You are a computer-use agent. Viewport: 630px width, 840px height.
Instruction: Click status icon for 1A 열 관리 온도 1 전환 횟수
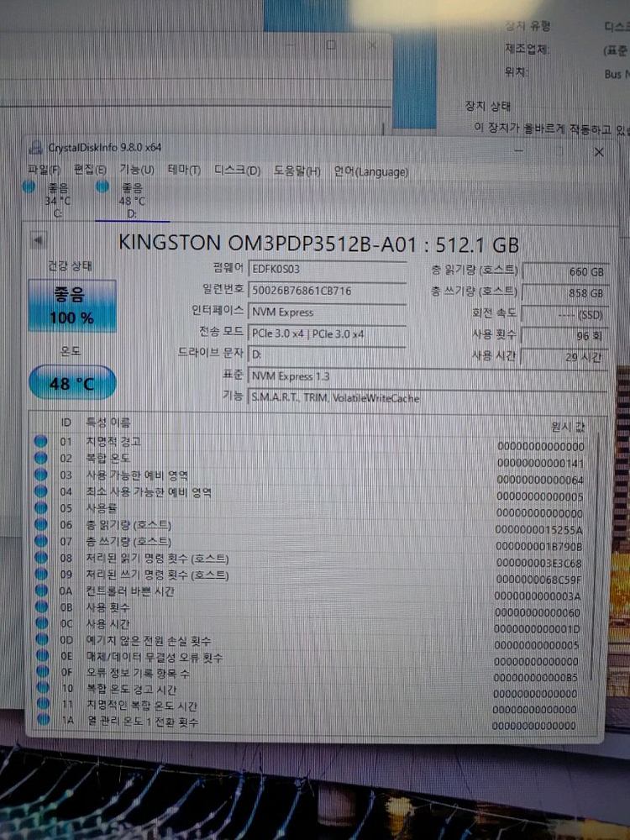pyautogui.click(x=44, y=720)
